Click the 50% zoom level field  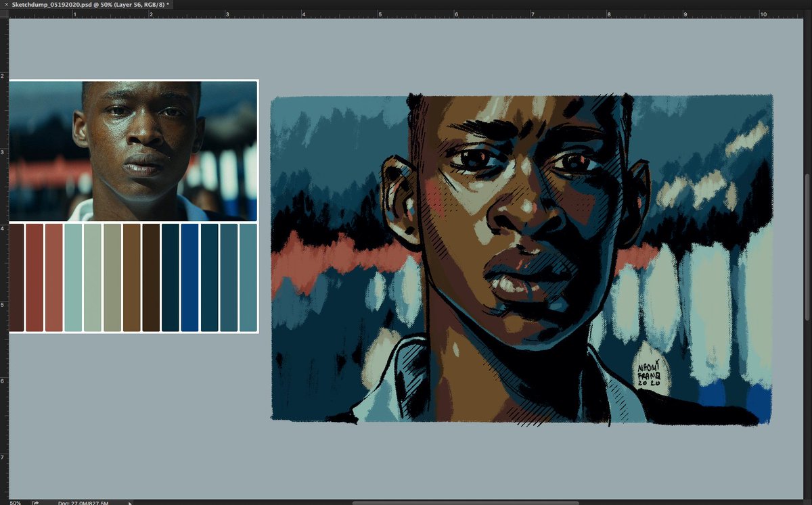point(15,502)
